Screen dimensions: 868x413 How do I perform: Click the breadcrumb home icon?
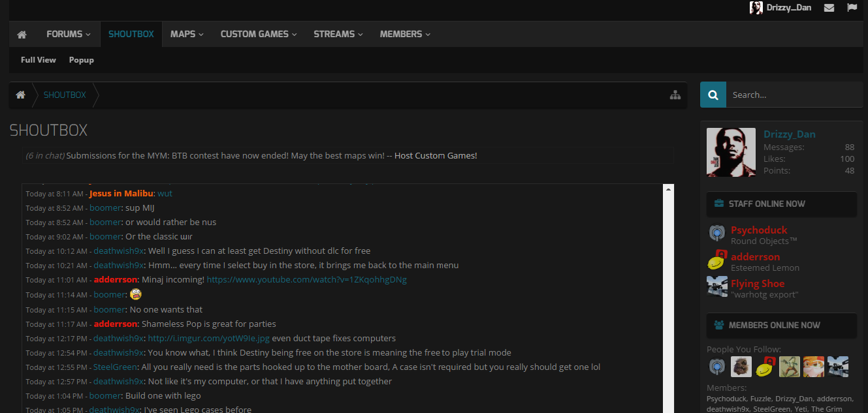tap(21, 95)
